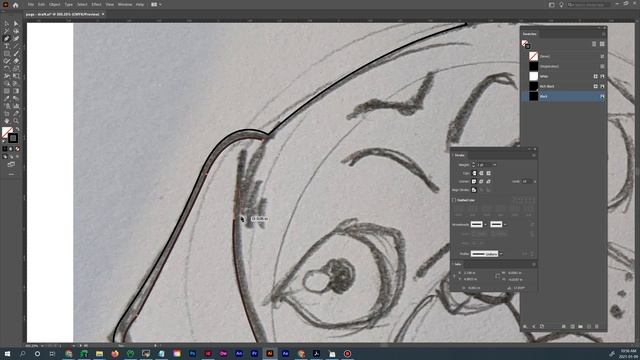Open the Object menu

tap(54, 4)
